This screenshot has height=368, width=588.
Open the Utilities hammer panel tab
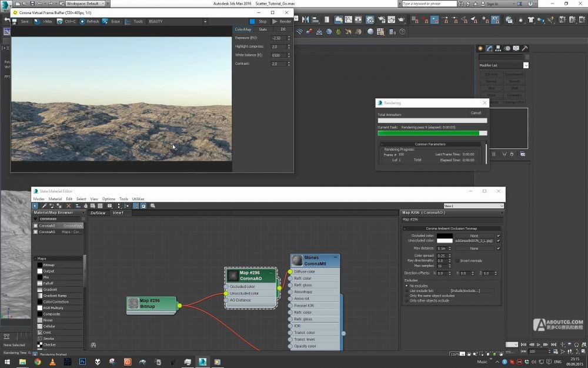[x=524, y=48]
